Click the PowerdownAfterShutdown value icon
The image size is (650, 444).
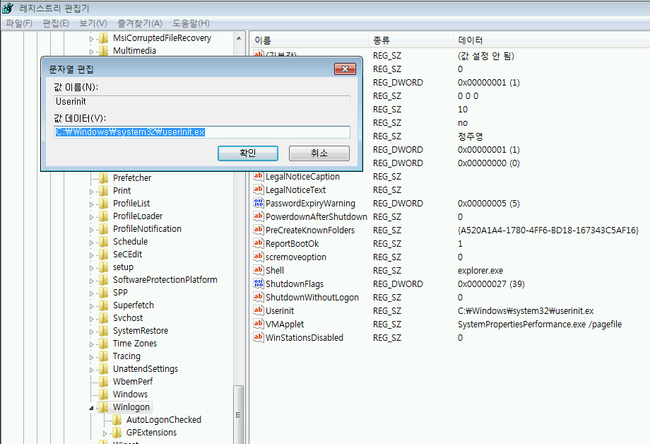click(258, 216)
